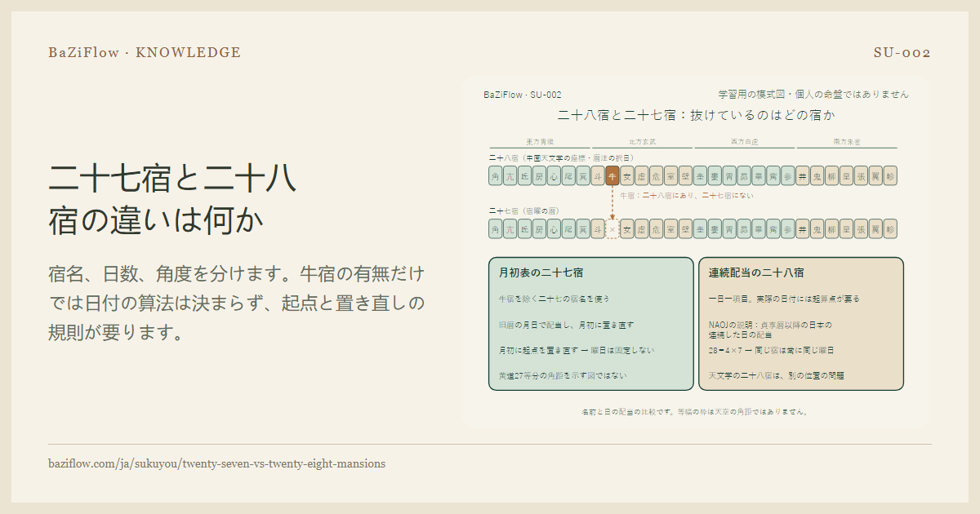Click the SU-002 code in the top-right corner
Screen dimensions: 980x514
(x=902, y=53)
